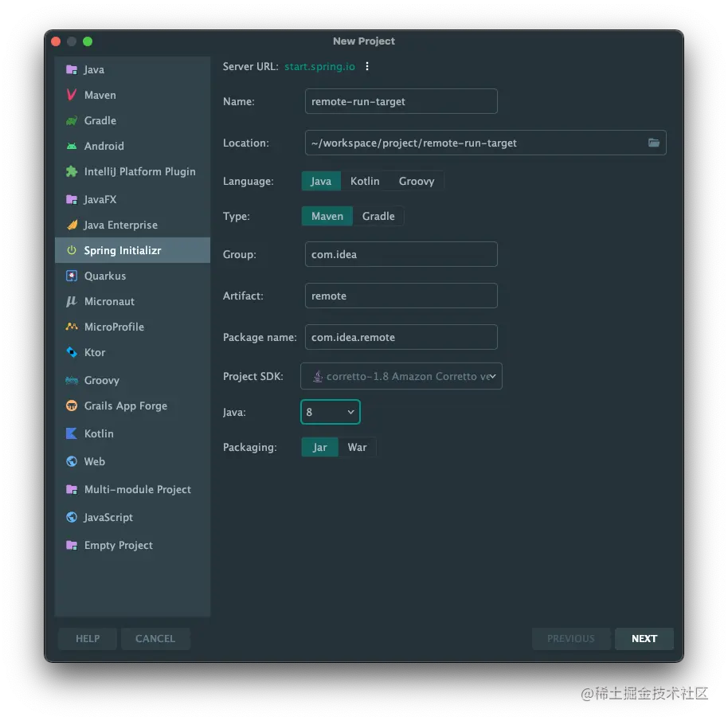Image resolution: width=728 pixels, height=721 pixels.
Task: Select Micronaut in the sidebar list
Action: (x=132, y=301)
